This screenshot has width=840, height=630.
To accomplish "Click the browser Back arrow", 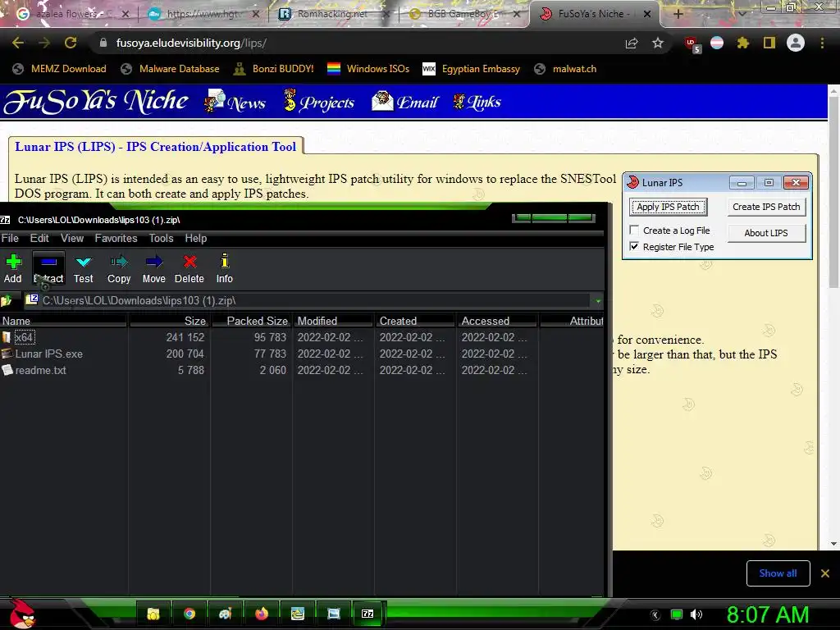I will [x=18, y=43].
